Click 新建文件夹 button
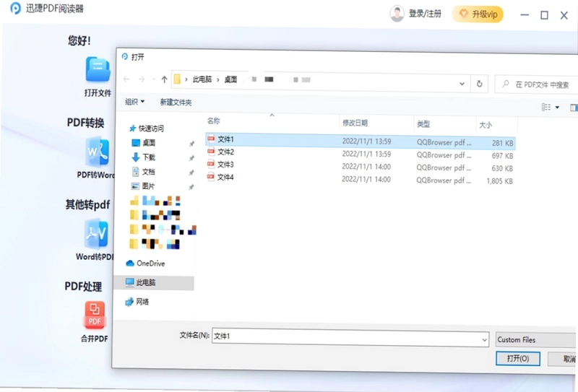 pyautogui.click(x=176, y=103)
